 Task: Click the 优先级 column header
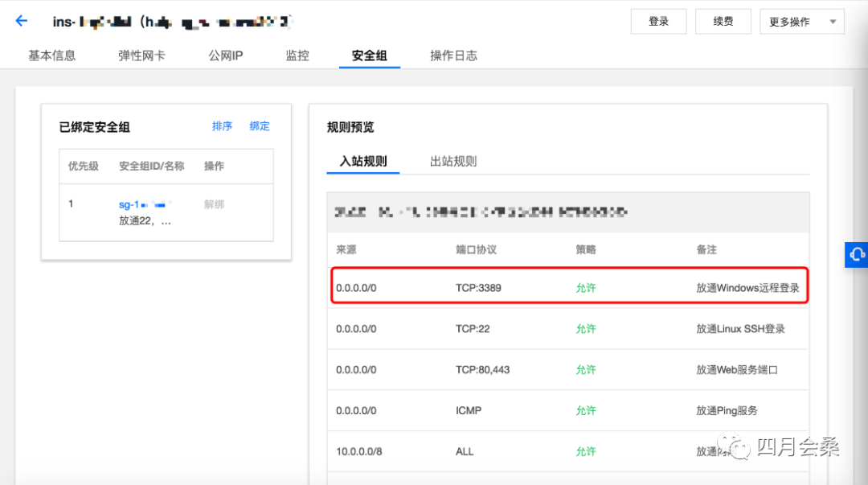pos(83,166)
